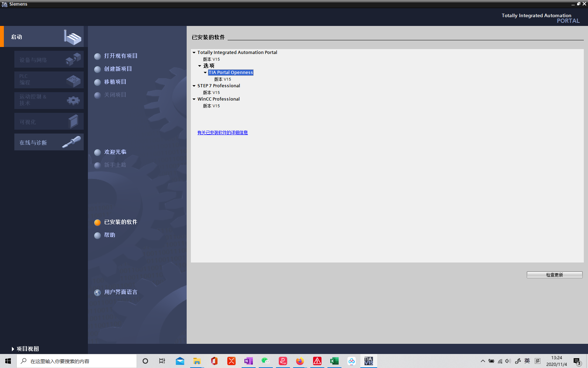Open the 运动控制 & 技术 gear icon
The image size is (588, 368).
[72, 101]
